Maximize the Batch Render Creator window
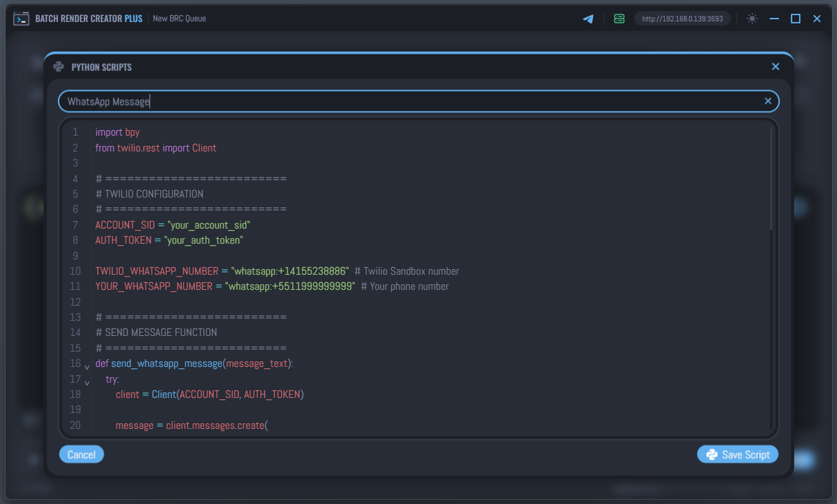Screen dimensions: 837x504 [795, 19]
